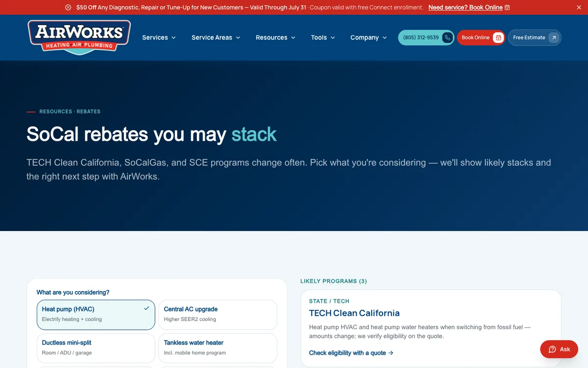
Task: Click the arrow after Check eligibility link
Action: [391, 353]
